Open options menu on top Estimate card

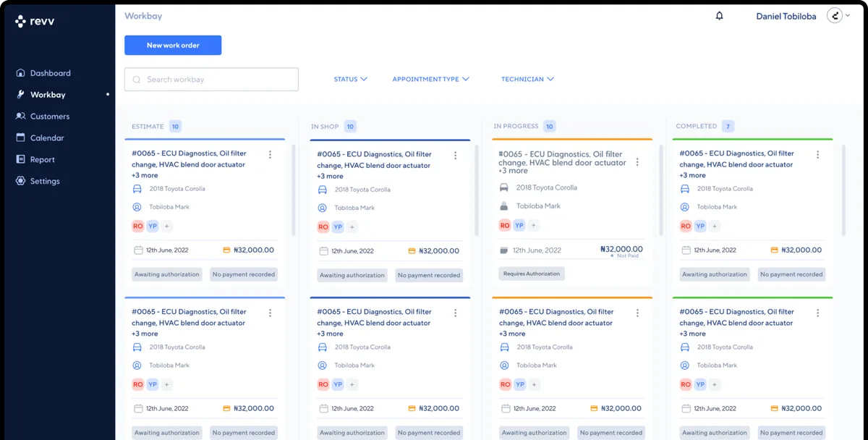[x=270, y=155]
